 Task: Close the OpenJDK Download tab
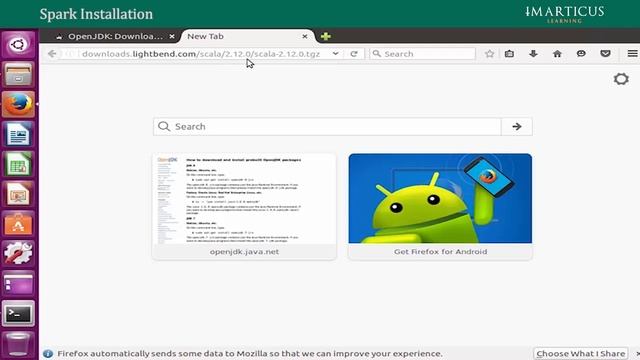(x=172, y=36)
